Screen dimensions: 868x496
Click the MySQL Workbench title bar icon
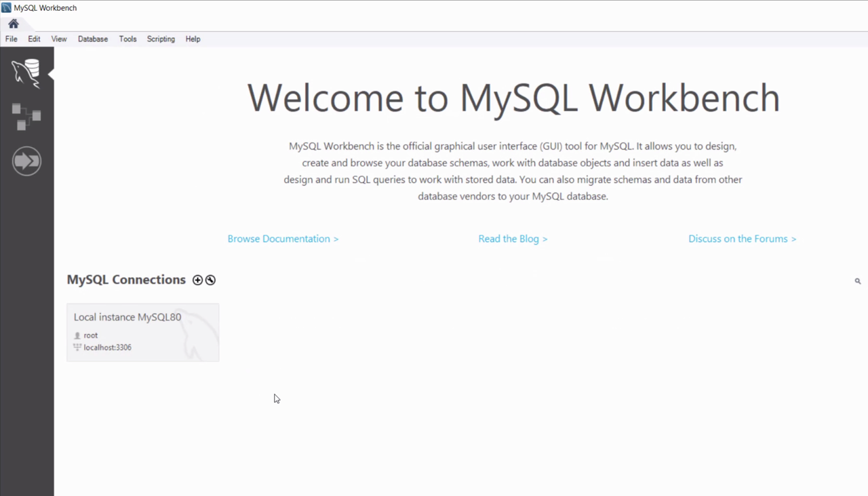tap(6, 7)
